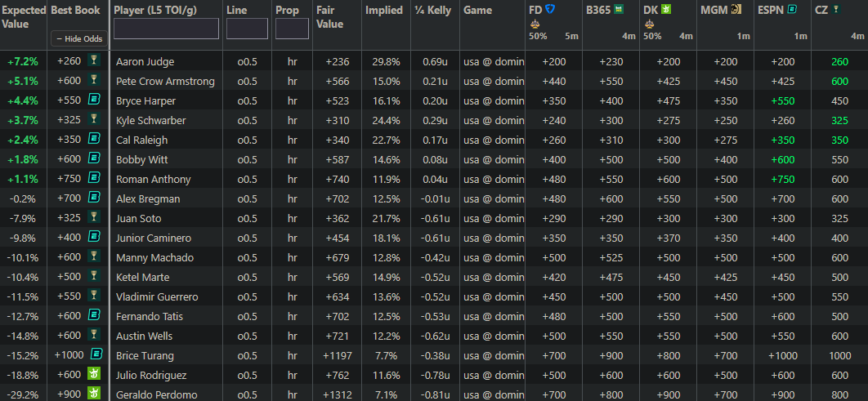
Task: Click green +550 ESPN odds for Bryce Harper
Action: [x=781, y=101]
